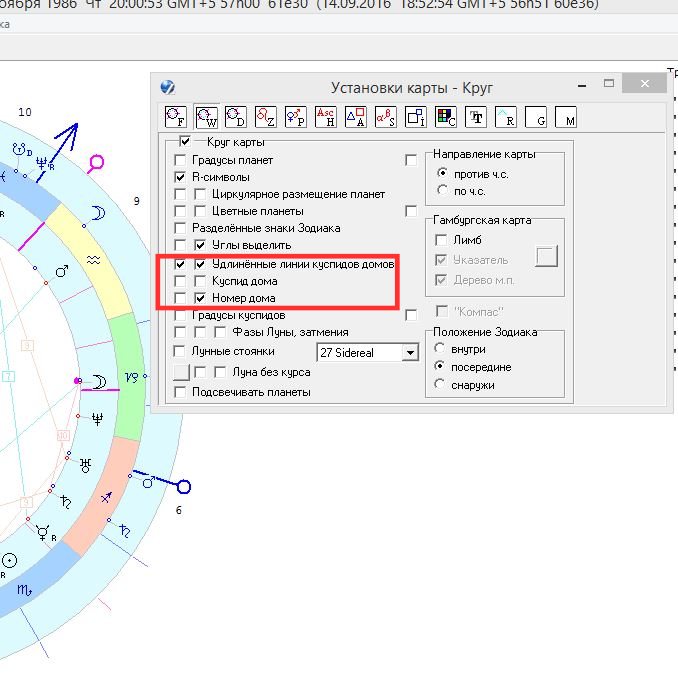
Task: Expand the 27 Sidereal dropdown
Action: (x=409, y=352)
